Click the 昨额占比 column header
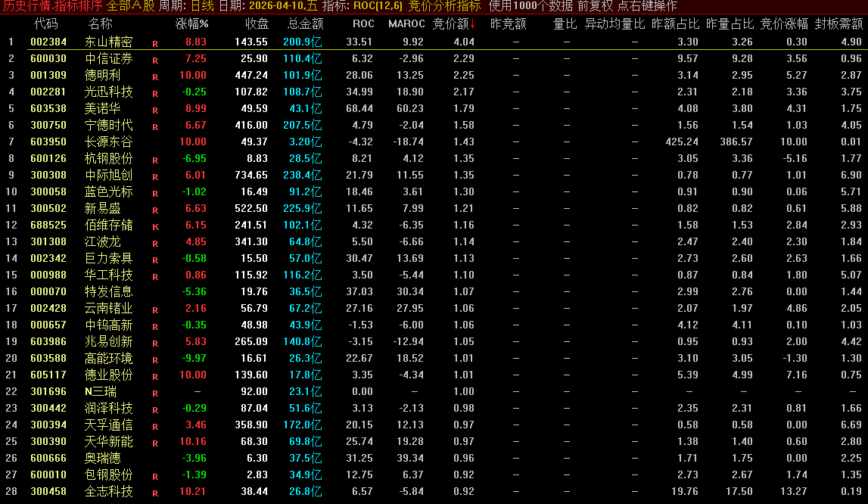Viewport: 868px width, 504px height. click(675, 23)
